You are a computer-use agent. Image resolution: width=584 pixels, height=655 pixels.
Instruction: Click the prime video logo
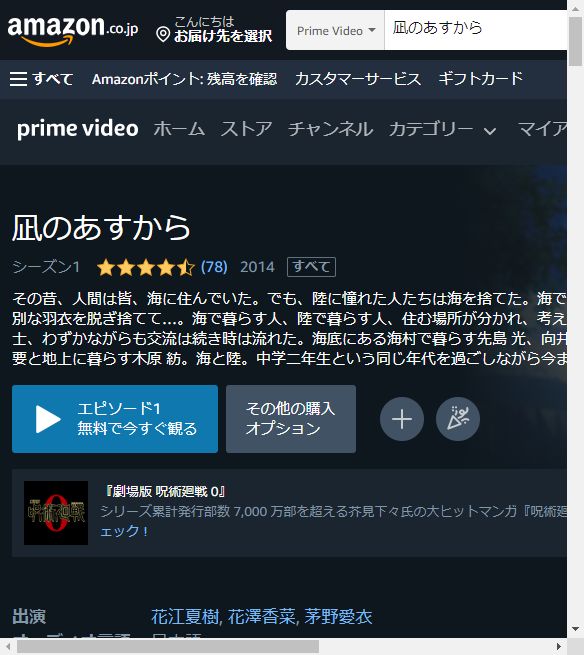[78, 129]
